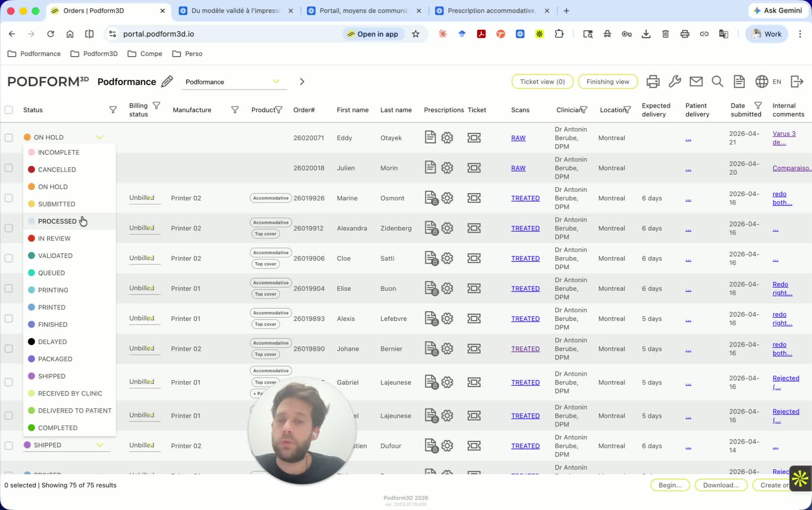Click Accommodative product tag for Marine Osmont
This screenshot has height=510, width=812.
(271, 198)
